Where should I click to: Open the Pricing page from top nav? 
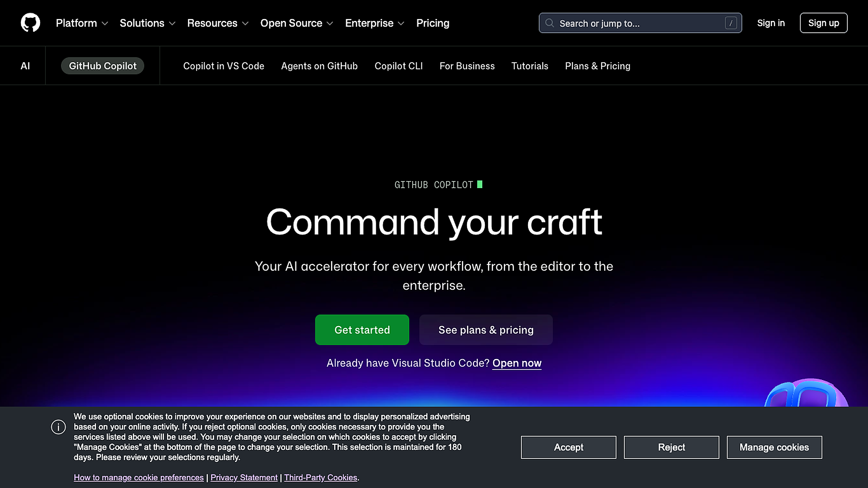click(x=433, y=23)
